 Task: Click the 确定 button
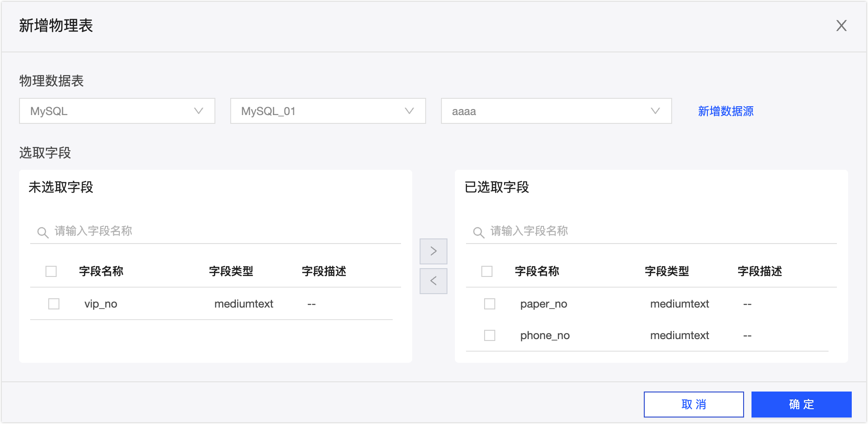(802, 405)
